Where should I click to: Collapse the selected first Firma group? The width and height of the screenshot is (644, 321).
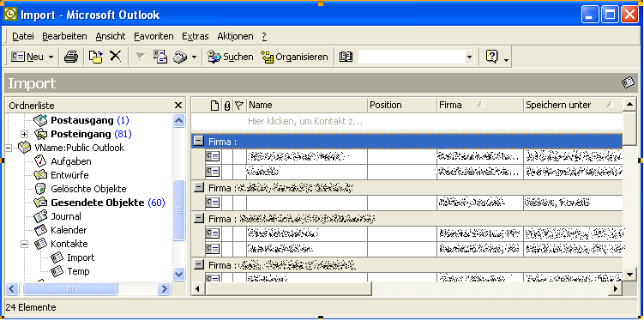(199, 142)
